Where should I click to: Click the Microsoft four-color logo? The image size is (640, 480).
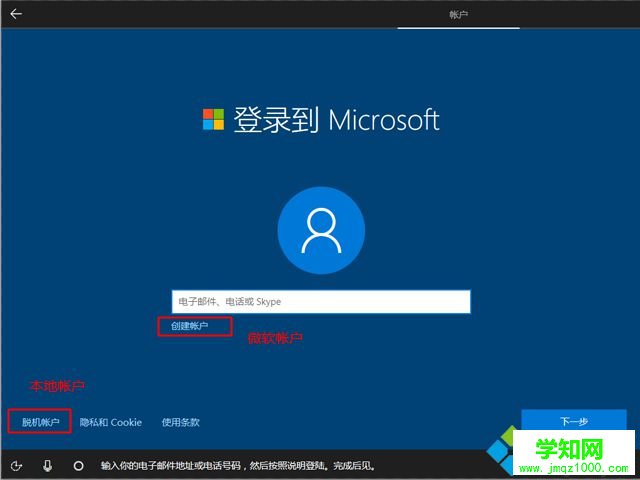click(x=213, y=119)
